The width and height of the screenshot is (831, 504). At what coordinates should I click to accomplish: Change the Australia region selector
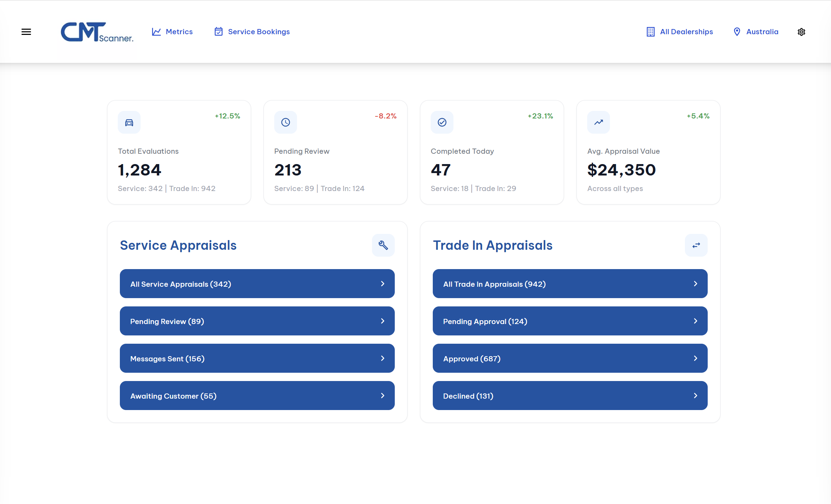(x=756, y=32)
